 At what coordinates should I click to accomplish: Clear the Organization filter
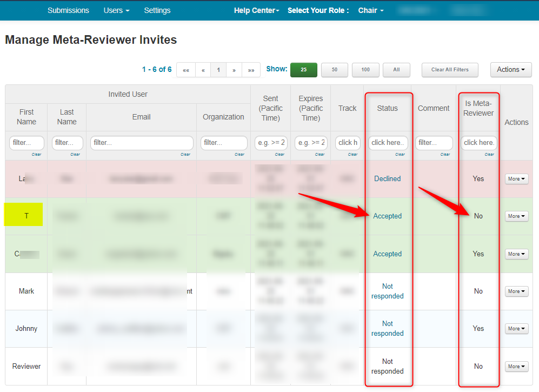coord(239,155)
